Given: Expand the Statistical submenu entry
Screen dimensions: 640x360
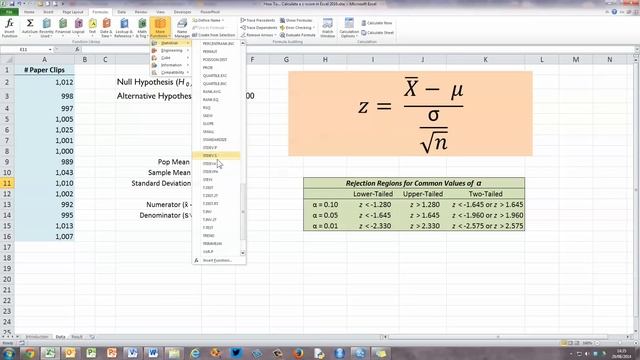Looking at the screenshot, I should (x=170, y=43).
